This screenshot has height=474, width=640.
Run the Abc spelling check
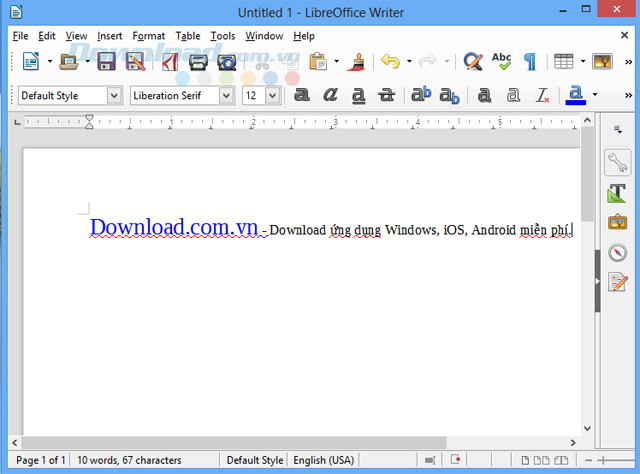[502, 61]
